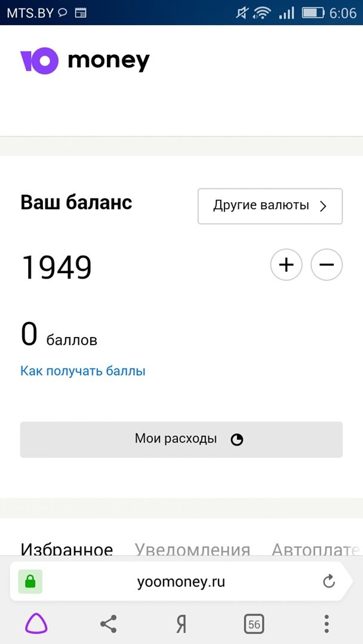Open the pie chart icon next to Мои расходы
Viewport: 363px width, 644px height.
pos(237,439)
